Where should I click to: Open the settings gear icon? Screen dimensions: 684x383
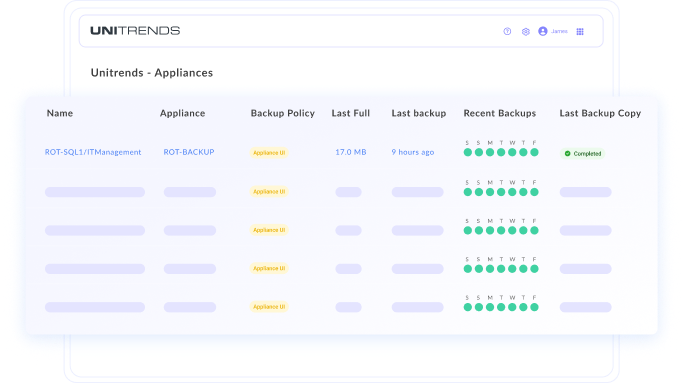(526, 31)
